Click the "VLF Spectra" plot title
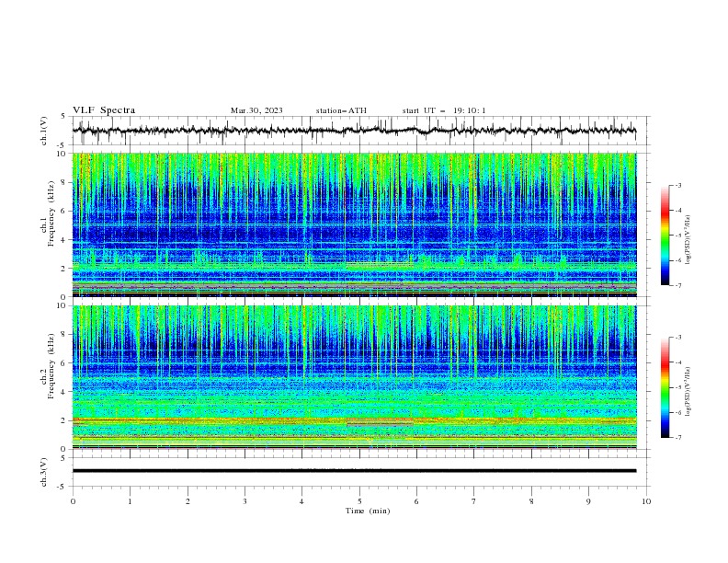Image resolution: width=728 pixels, height=563 pixels. [x=104, y=110]
